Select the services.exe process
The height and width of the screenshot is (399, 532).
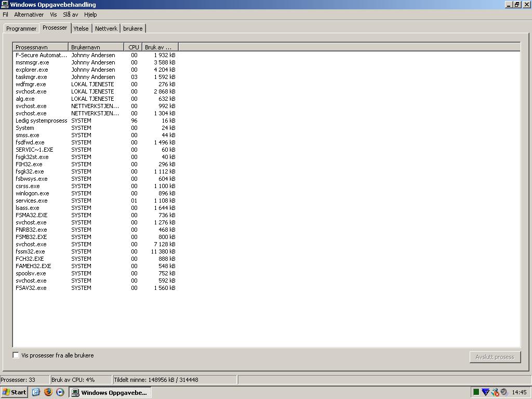[x=96, y=201]
